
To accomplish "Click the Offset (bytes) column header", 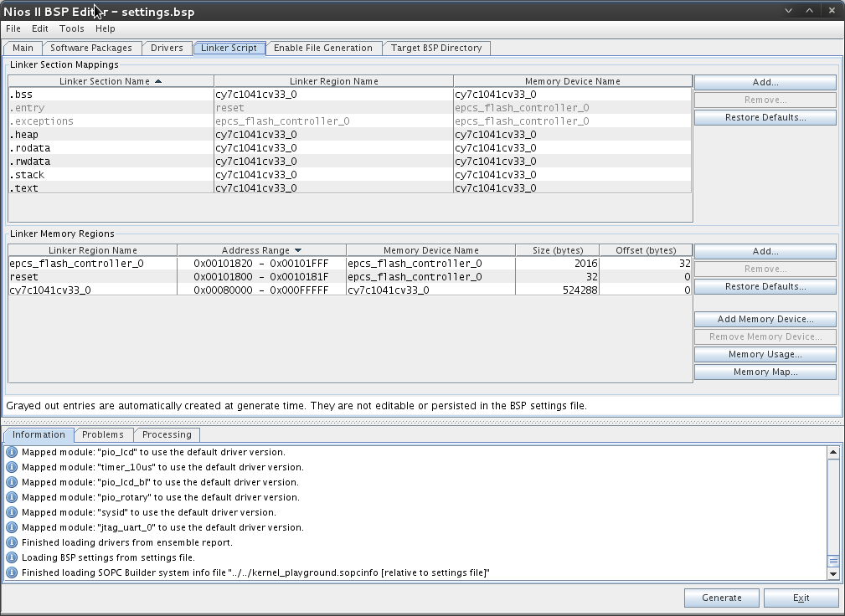I will point(646,250).
